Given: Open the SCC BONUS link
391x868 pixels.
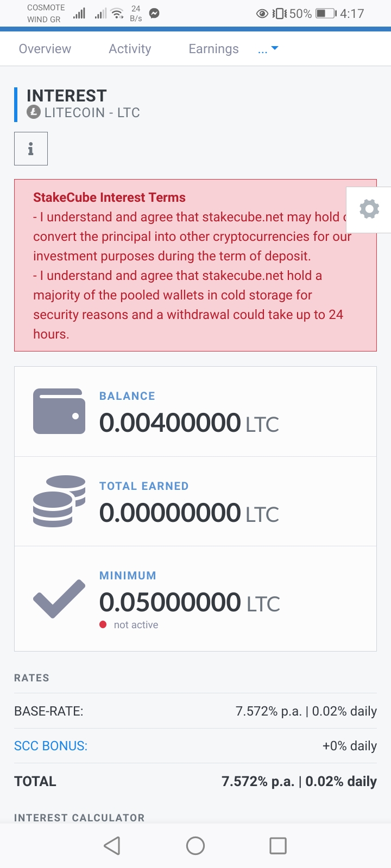Looking at the screenshot, I should (51, 746).
